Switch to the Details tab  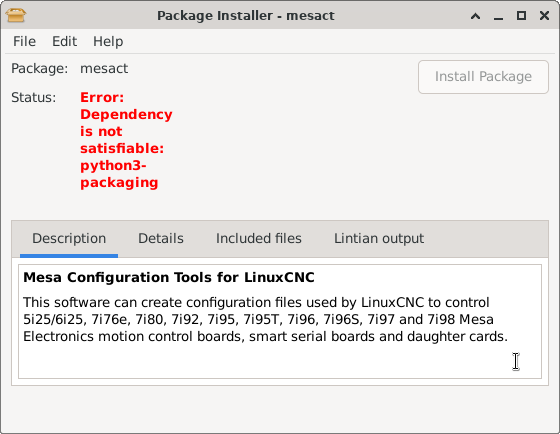pos(161,239)
